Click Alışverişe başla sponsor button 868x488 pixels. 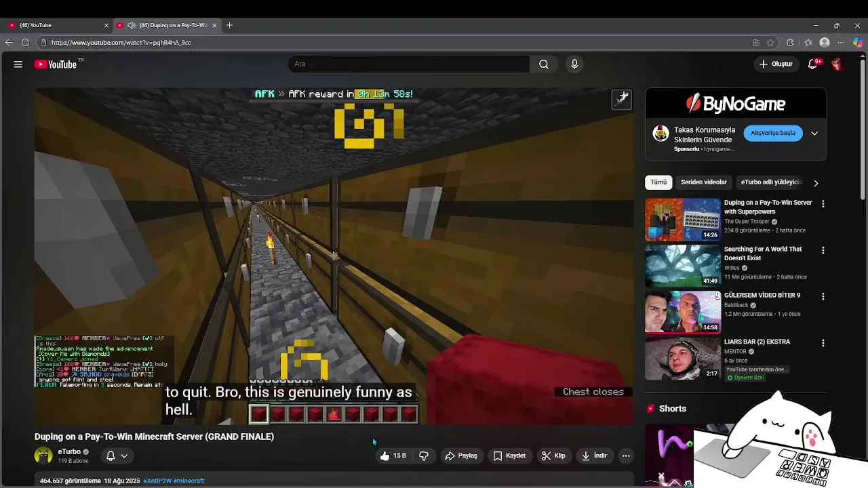point(773,133)
